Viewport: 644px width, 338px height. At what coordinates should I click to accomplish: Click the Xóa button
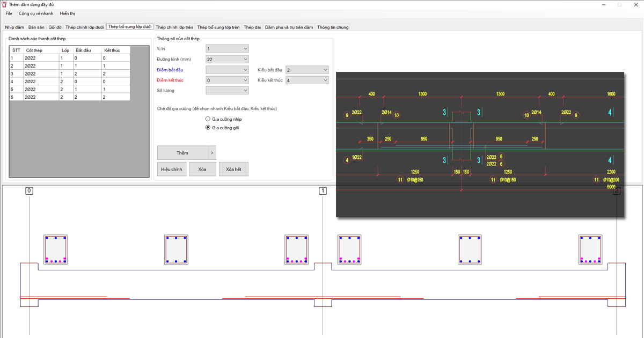coord(202,169)
